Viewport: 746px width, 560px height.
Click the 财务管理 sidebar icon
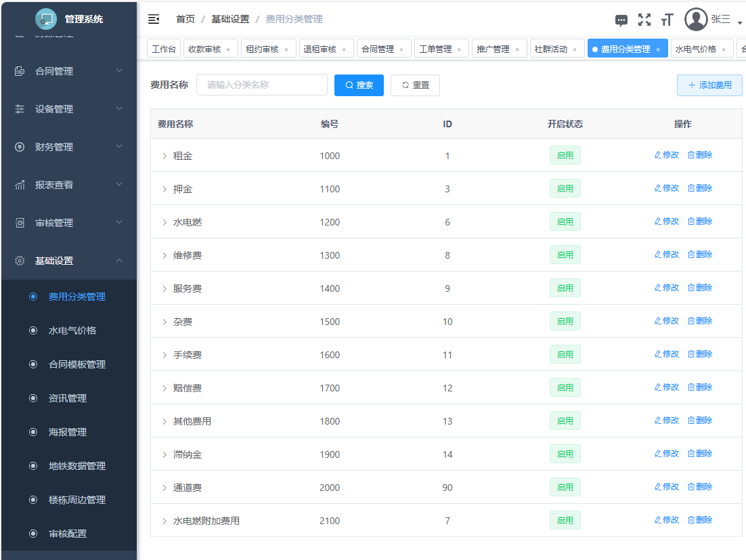(x=20, y=147)
